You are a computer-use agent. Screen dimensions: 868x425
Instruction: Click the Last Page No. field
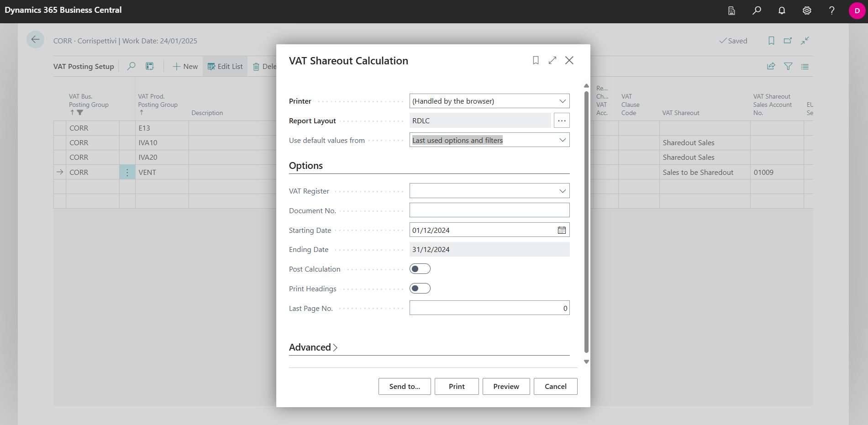click(489, 308)
